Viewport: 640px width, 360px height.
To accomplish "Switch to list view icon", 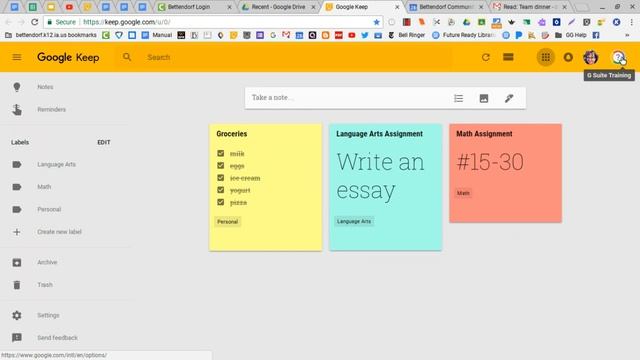I will [508, 57].
